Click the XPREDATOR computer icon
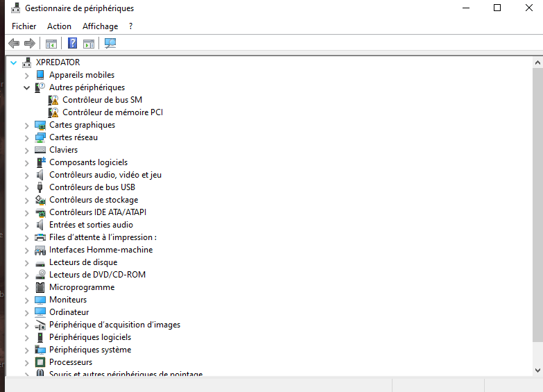The image size is (543, 392). pos(26,62)
